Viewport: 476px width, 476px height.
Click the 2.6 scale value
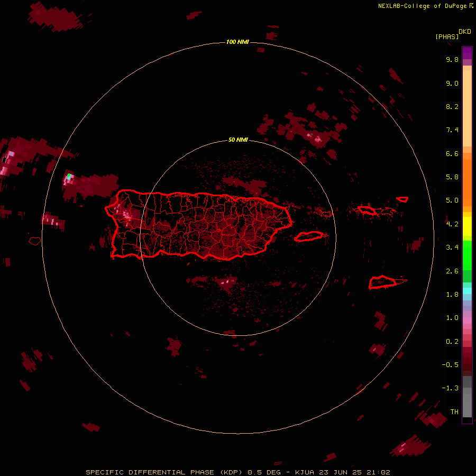pos(452,271)
